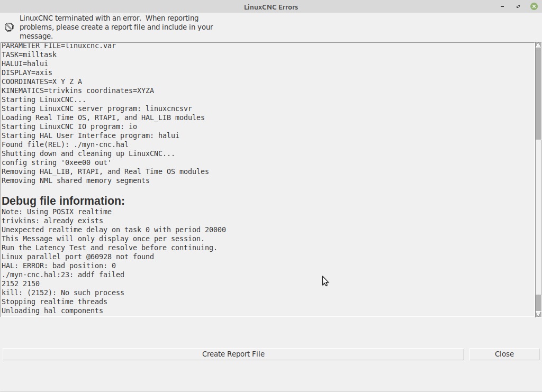Click 'Removing NML shared memory segments'
Viewport: 542px width, 392px height.
coord(75,180)
